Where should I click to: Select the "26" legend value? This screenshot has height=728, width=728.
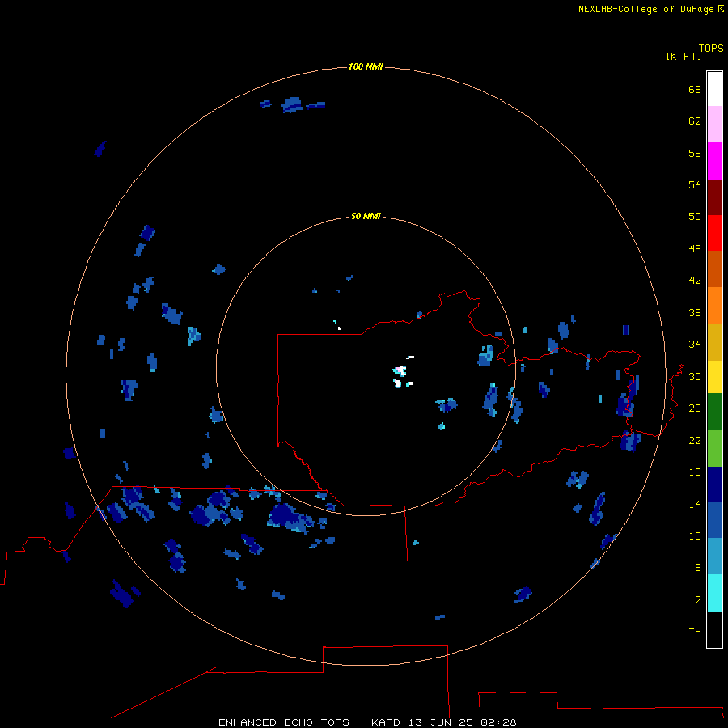coord(695,408)
